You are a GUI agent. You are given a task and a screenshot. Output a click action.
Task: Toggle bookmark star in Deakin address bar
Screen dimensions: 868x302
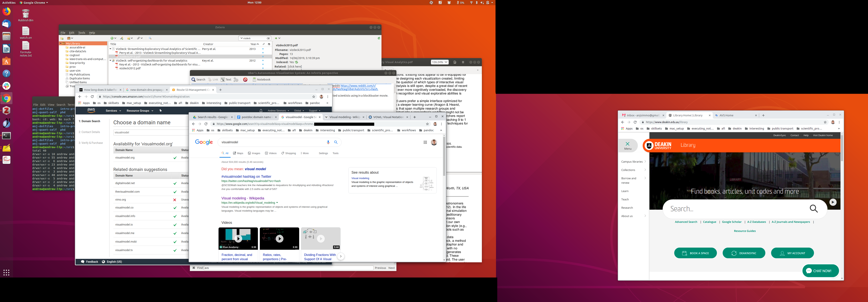[825, 122]
